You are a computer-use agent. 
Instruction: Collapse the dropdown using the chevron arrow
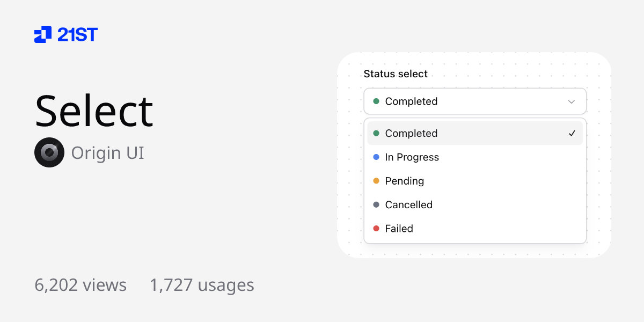coord(572,101)
